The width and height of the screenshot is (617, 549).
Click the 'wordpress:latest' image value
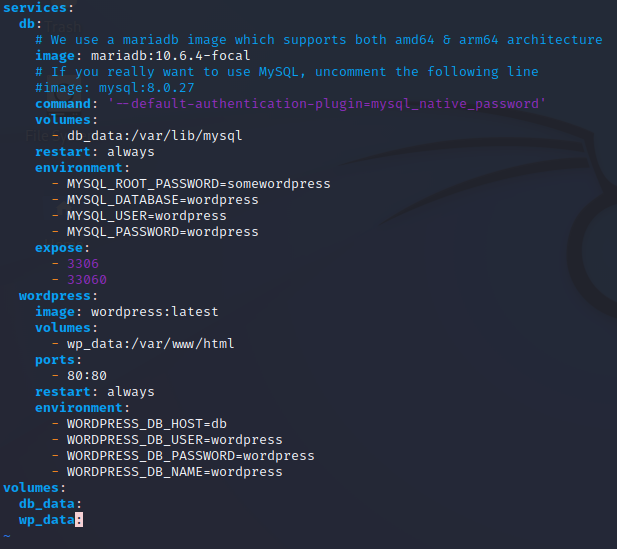tap(154, 312)
